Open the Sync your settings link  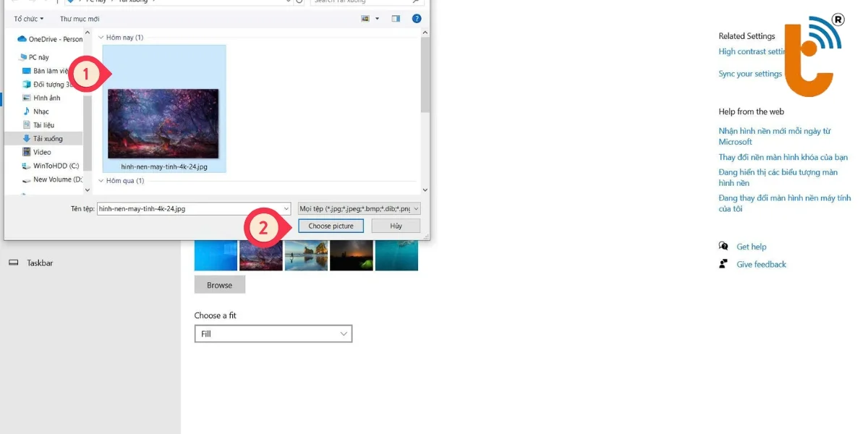point(750,74)
